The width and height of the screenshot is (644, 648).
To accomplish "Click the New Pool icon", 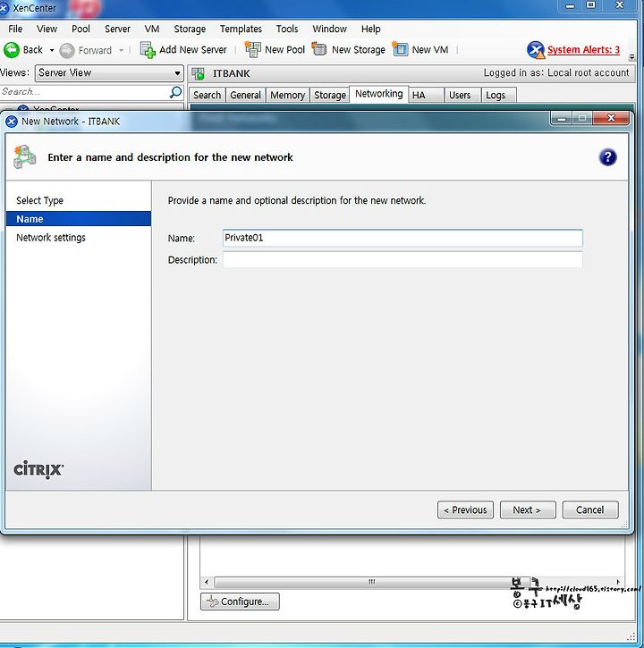I will point(253,49).
